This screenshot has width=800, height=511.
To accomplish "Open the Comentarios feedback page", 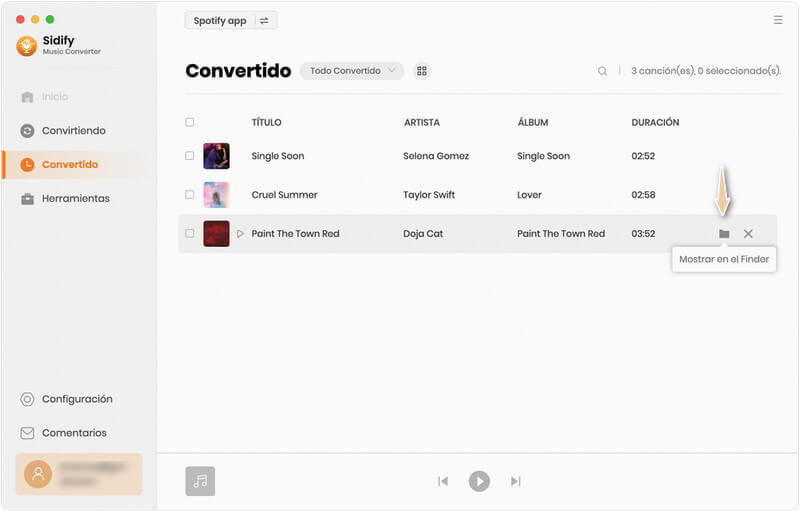I will tap(63, 433).
